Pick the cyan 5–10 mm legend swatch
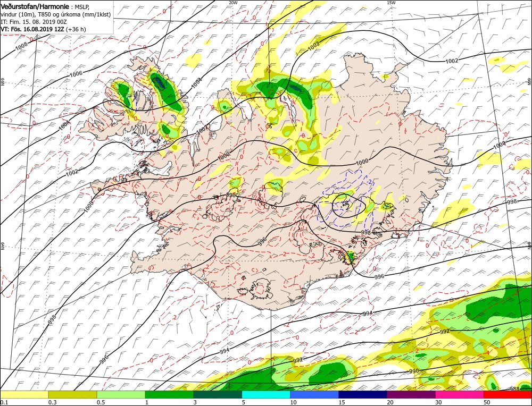The width and height of the screenshot is (532, 406). 266,394
